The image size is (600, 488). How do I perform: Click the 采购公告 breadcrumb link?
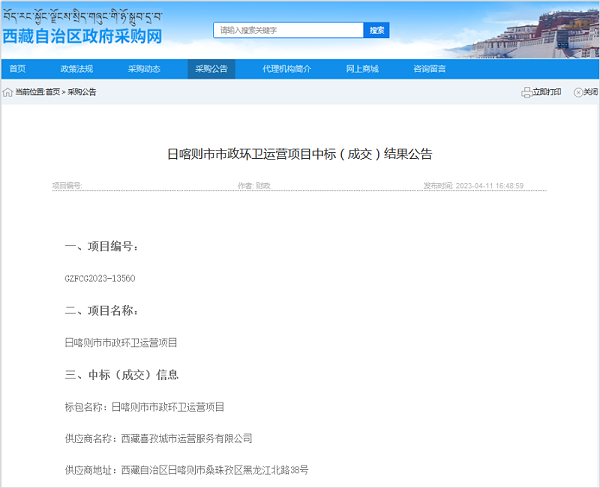click(x=82, y=92)
